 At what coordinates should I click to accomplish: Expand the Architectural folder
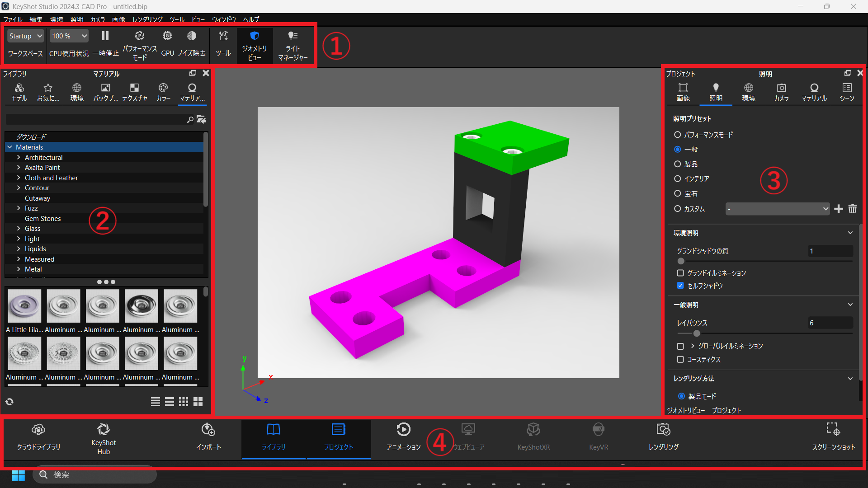(19, 157)
